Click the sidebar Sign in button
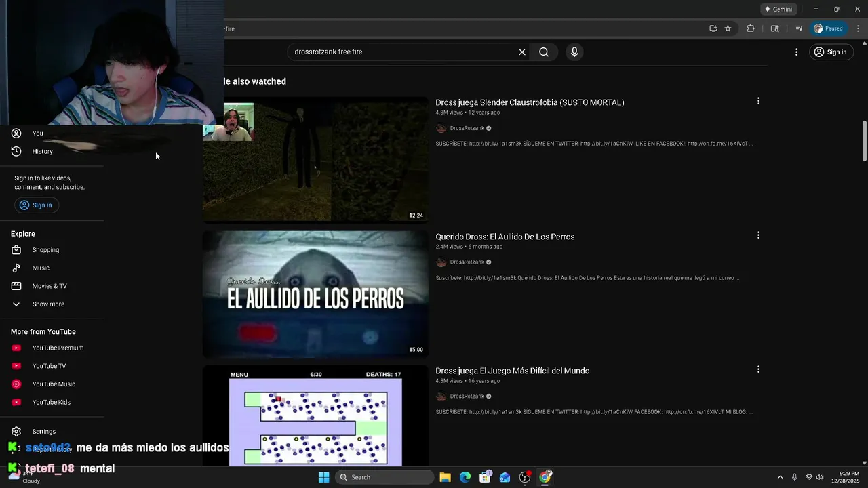 click(36, 205)
